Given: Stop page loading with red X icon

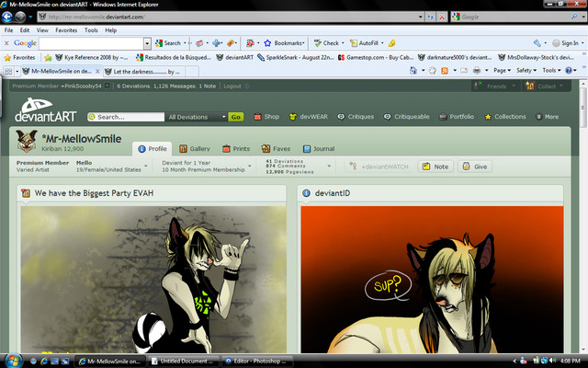Looking at the screenshot, I should coord(442,17).
